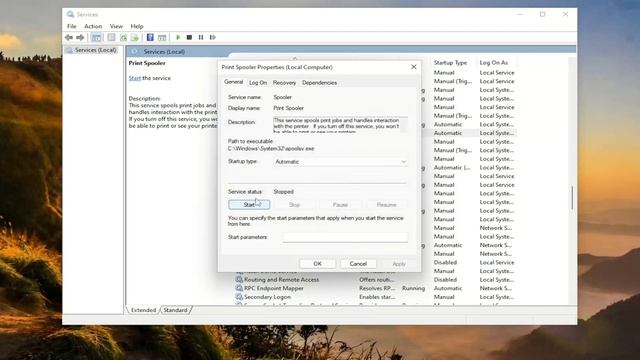Click the Back arrow in Services toolbar

click(x=69, y=38)
